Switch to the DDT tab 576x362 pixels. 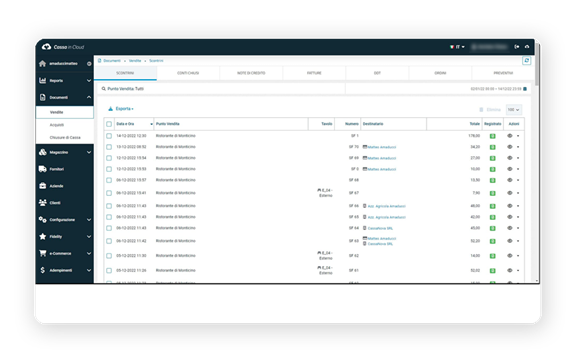click(377, 73)
